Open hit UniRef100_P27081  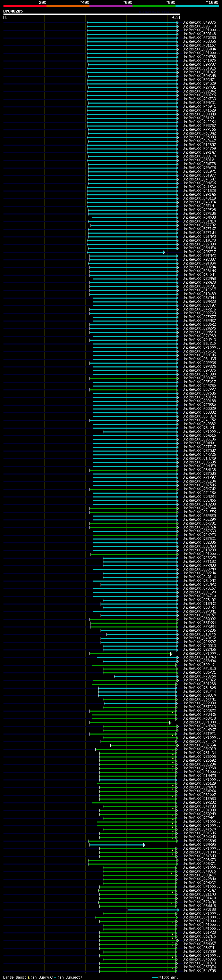coord(199,88)
